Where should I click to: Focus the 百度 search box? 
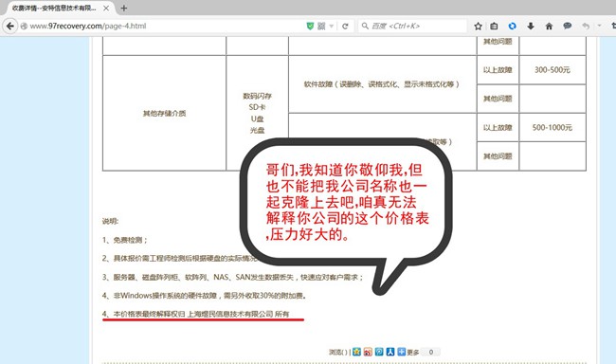click(x=412, y=26)
